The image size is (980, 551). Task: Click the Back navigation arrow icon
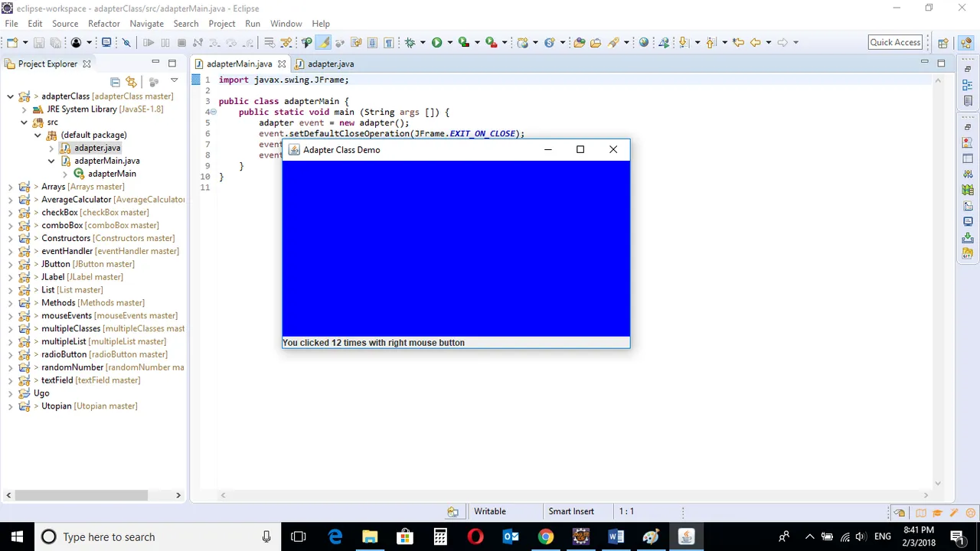tap(755, 43)
